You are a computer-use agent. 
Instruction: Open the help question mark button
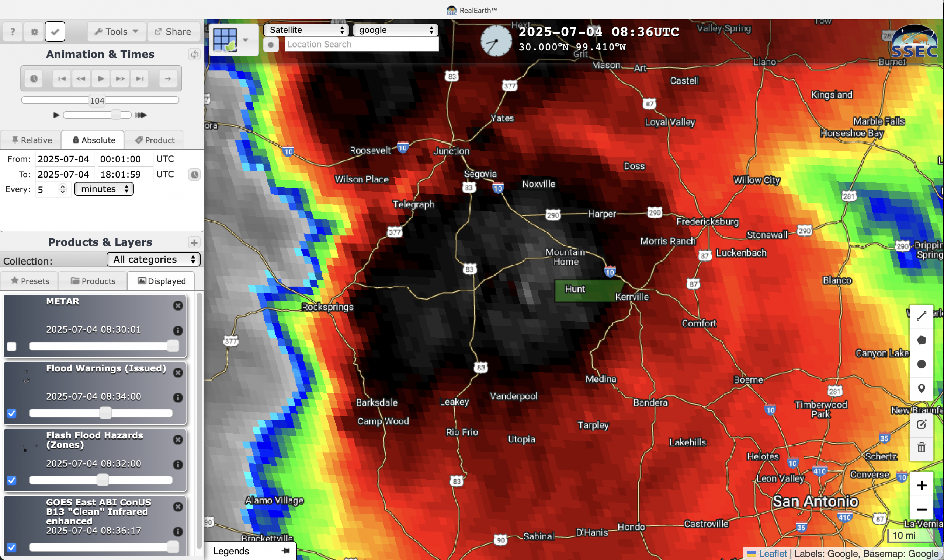coord(13,31)
